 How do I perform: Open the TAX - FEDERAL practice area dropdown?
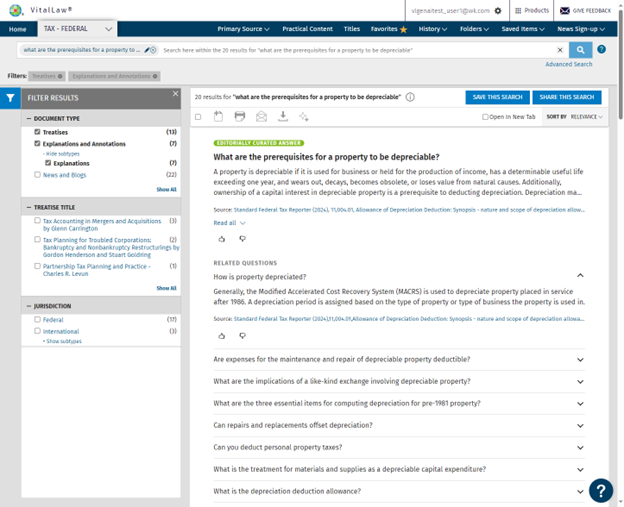click(x=77, y=29)
